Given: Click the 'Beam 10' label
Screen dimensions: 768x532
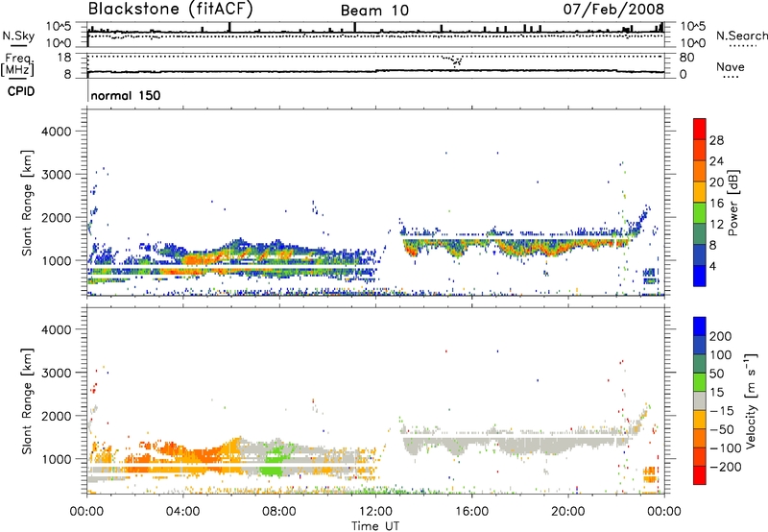Looking at the screenshot, I should pos(374,11).
